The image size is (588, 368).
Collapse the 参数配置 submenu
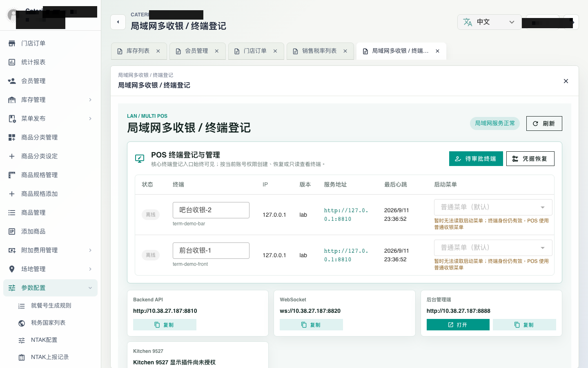pyautogui.click(x=90, y=288)
